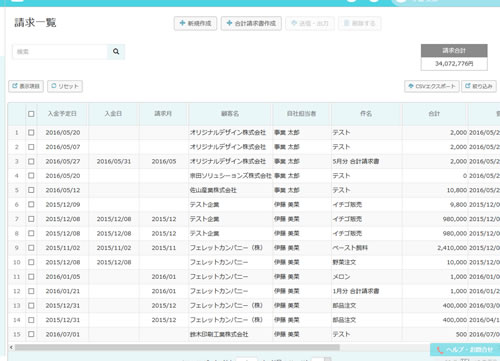
Task: Focus the 検索 input field
Action: point(60,52)
